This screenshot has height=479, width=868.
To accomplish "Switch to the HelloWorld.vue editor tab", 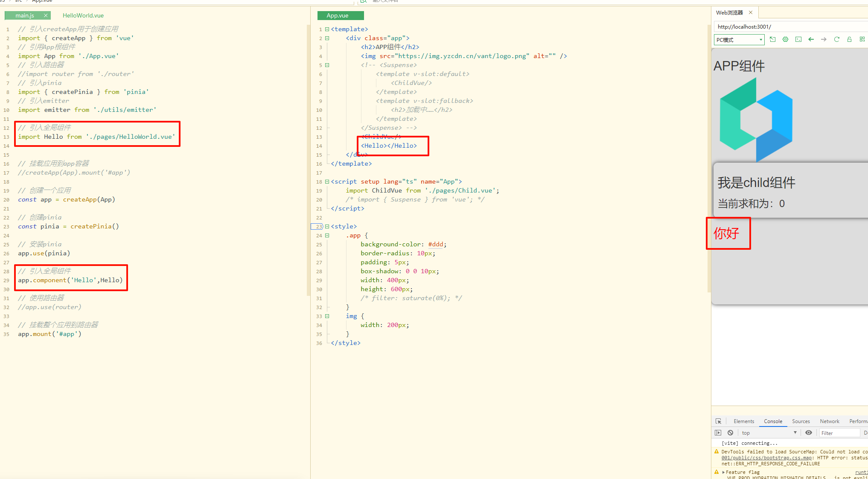I will pyautogui.click(x=83, y=15).
